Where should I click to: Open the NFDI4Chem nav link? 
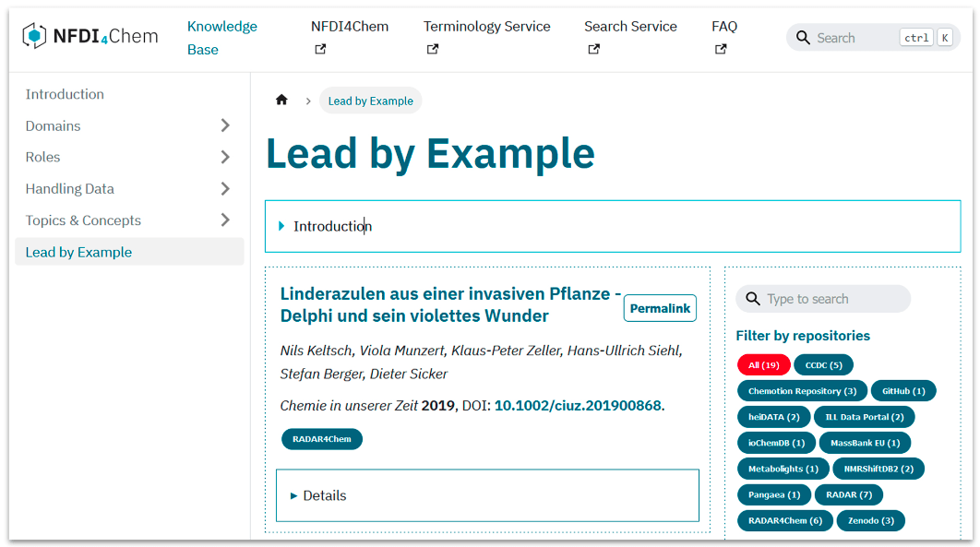point(350,26)
